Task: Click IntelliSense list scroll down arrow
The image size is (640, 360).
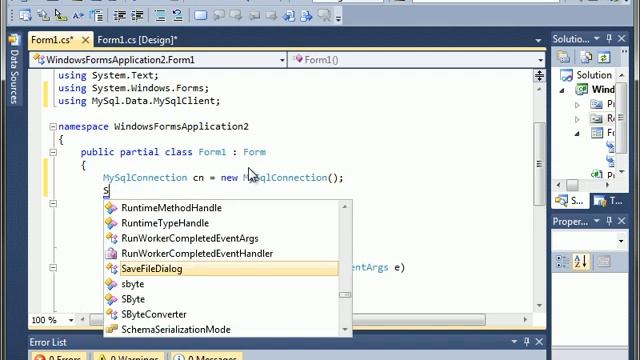Action: tap(345, 330)
